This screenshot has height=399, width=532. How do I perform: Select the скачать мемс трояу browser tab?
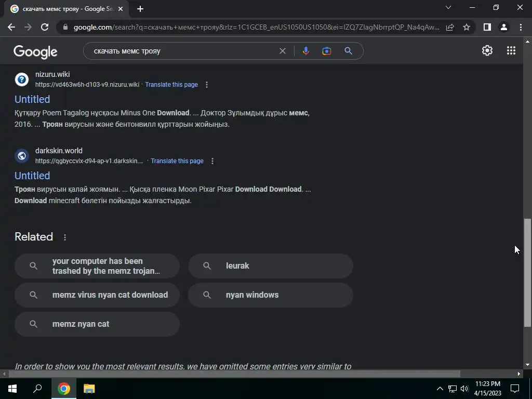point(66,9)
